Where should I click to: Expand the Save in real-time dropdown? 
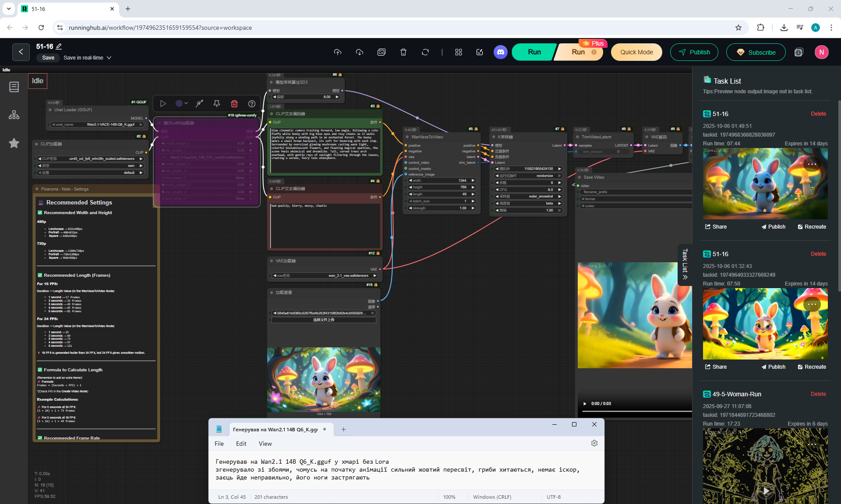pyautogui.click(x=109, y=58)
